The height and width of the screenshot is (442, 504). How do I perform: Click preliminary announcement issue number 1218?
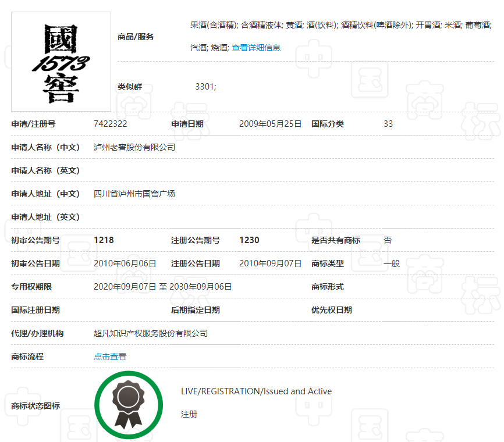(104, 240)
